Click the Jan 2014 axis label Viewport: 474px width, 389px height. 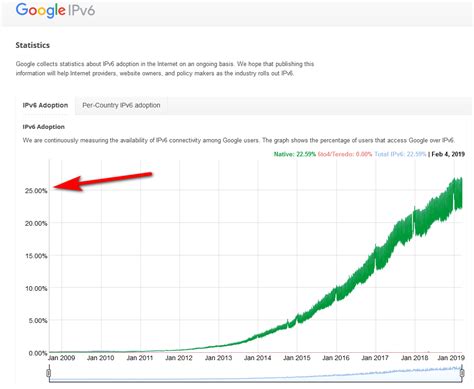[257, 358]
